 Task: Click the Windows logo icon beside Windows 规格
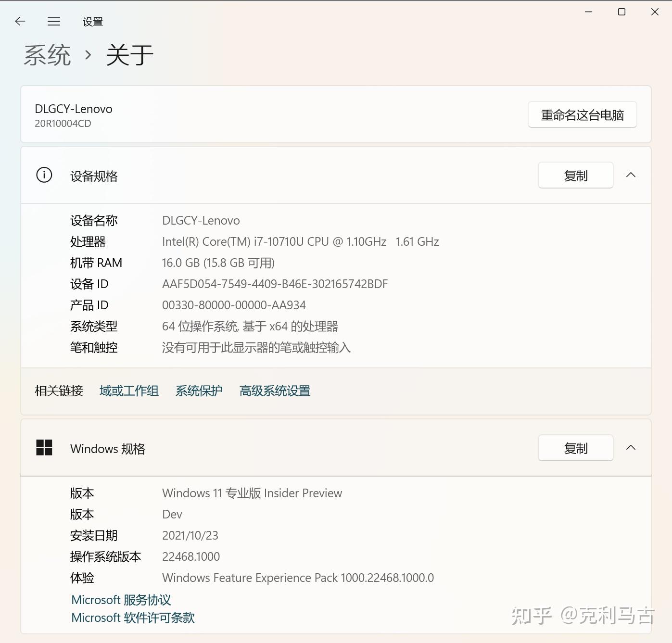(44, 448)
